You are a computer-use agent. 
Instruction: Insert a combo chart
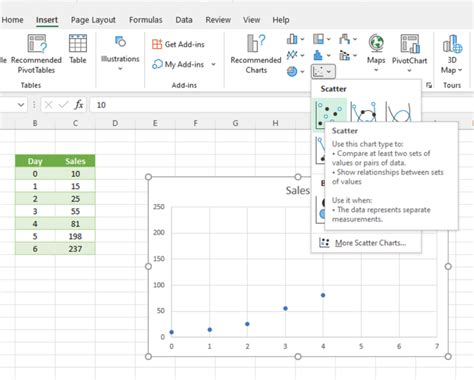(x=345, y=55)
